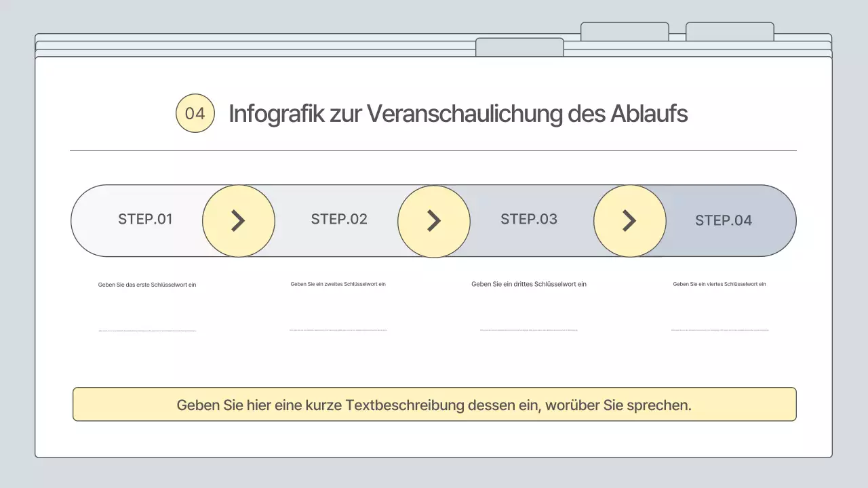The image size is (868, 488).
Task: Select the slide title about the Ablauf infographic
Action: tap(458, 113)
